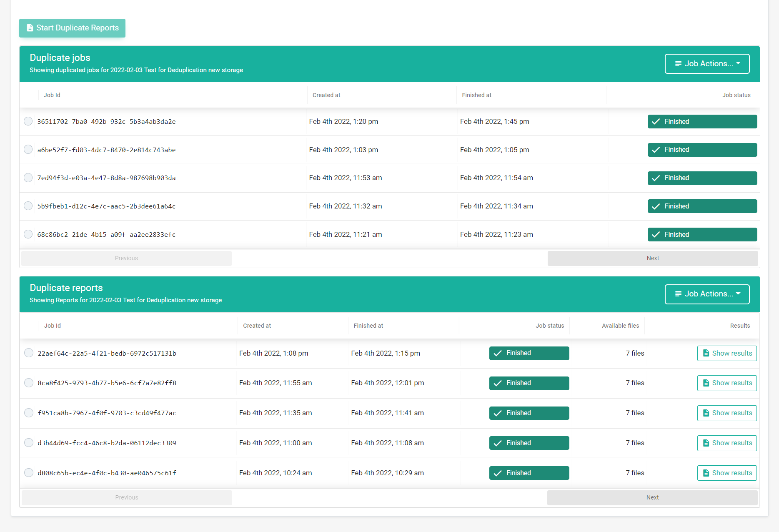Sort duplicate reports by Available files column
The height and width of the screenshot is (532, 779).
pyautogui.click(x=620, y=326)
